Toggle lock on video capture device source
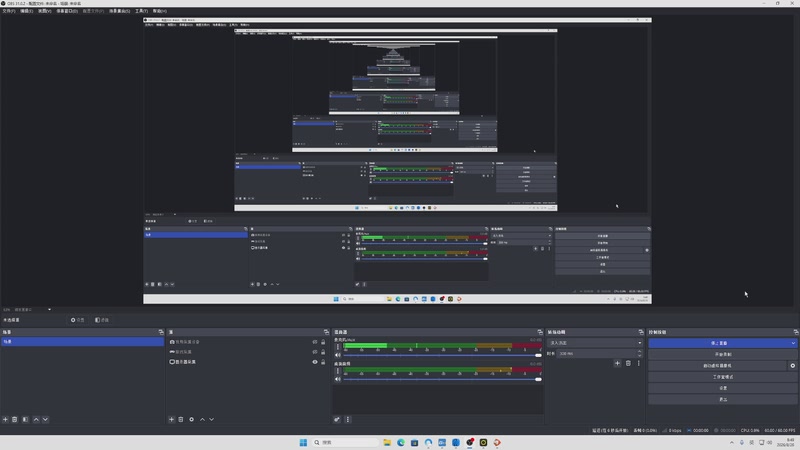 click(x=323, y=342)
